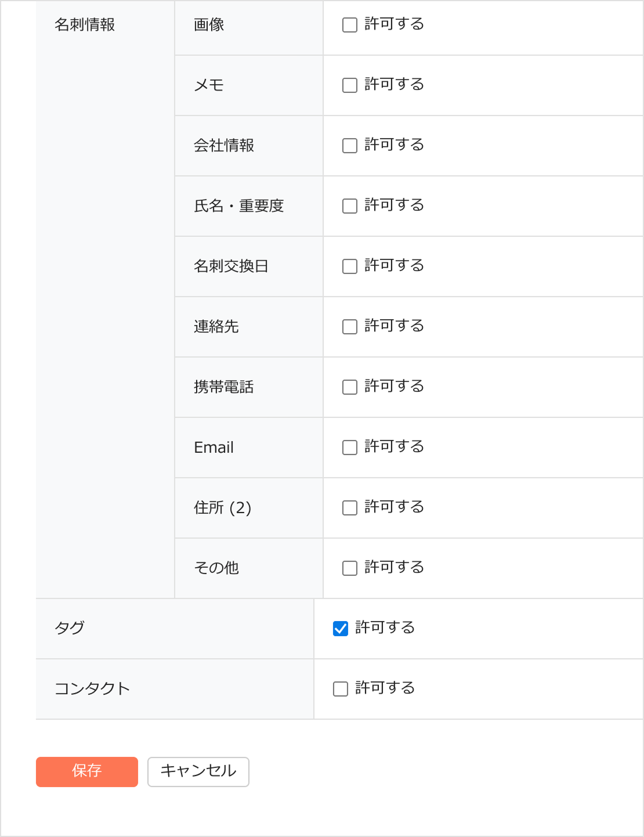
Task: Click the 許可する label beside その他
Action: coord(394,568)
